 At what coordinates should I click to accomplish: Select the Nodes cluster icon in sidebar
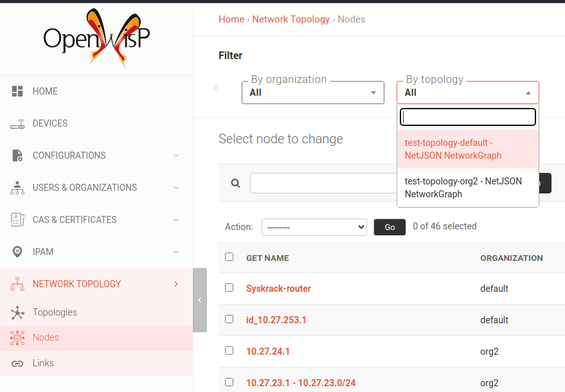coord(17,337)
